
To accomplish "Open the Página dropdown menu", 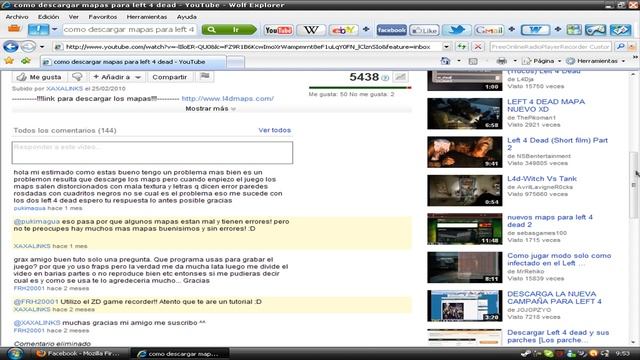I will [542, 61].
